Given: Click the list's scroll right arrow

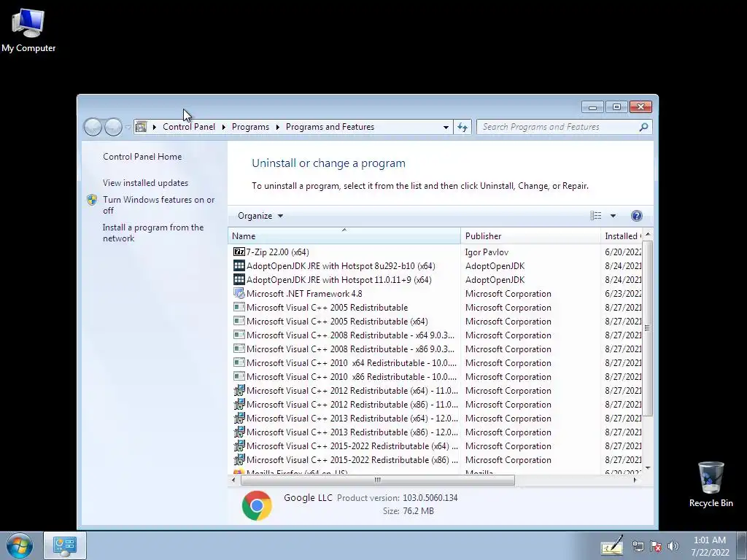Looking at the screenshot, I should pos(635,480).
